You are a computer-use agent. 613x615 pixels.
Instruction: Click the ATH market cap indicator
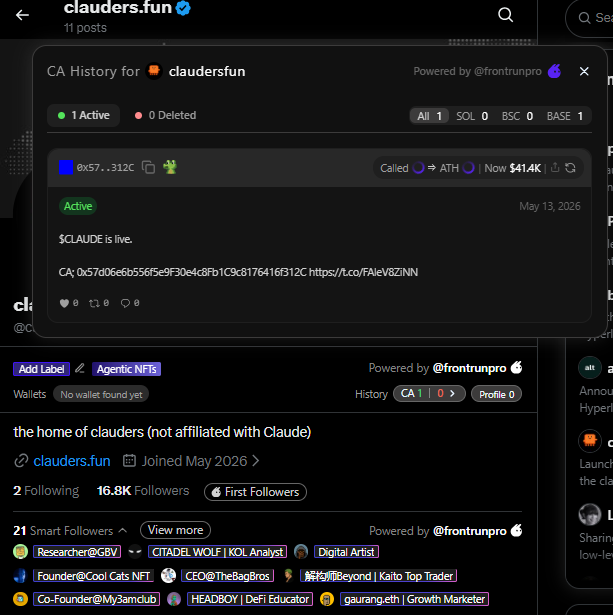[x=457, y=168]
